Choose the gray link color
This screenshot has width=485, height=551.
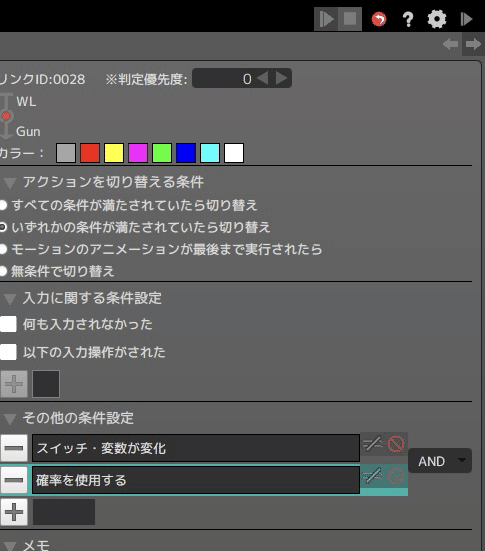(66, 153)
